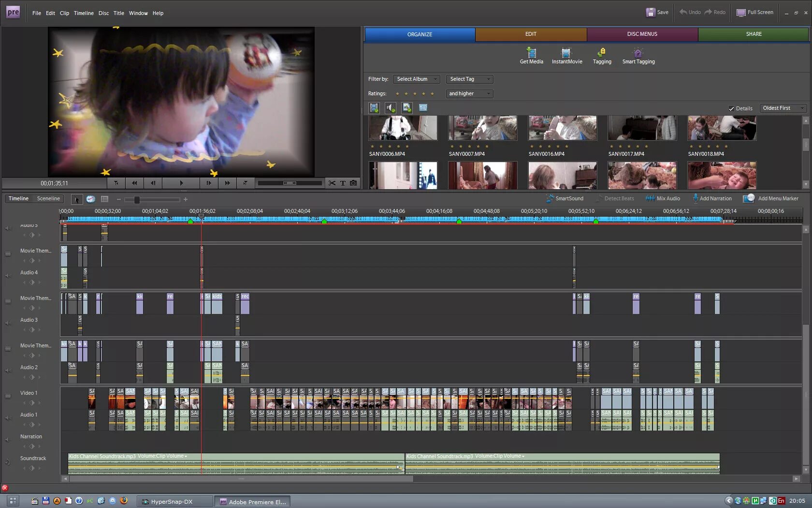Adjust the timeline zoom slider
812x508 pixels.
pyautogui.click(x=137, y=199)
